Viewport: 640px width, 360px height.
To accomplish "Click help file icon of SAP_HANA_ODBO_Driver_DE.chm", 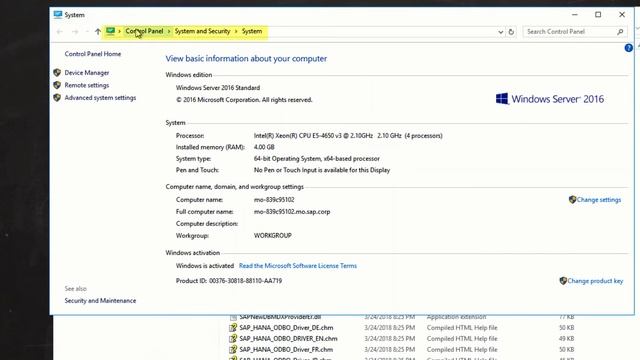I will click(233, 328).
